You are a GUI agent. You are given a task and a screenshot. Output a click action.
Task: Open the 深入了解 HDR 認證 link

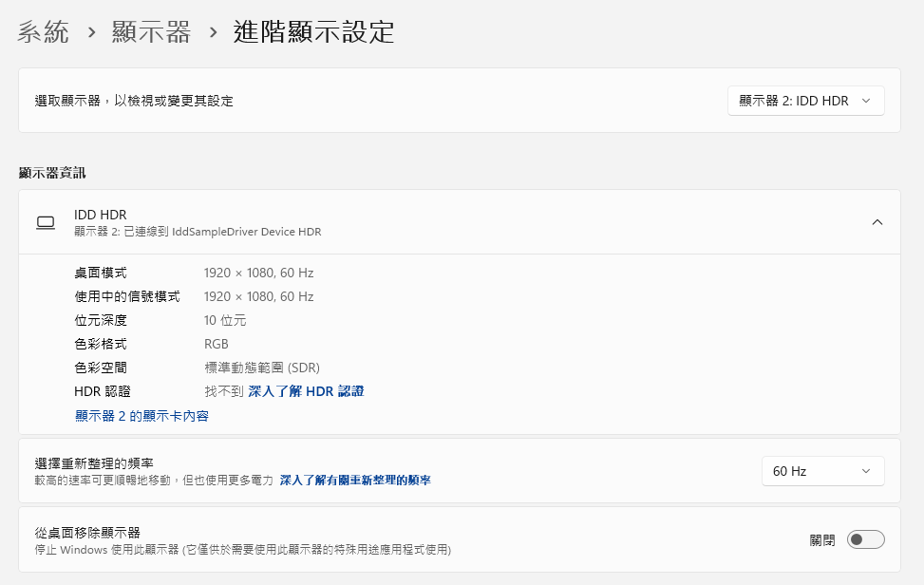tap(306, 391)
